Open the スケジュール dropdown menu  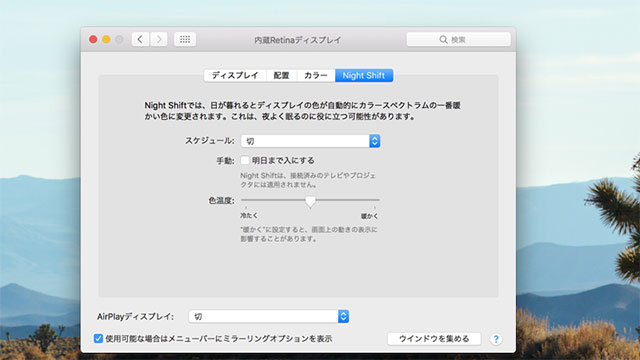point(311,141)
